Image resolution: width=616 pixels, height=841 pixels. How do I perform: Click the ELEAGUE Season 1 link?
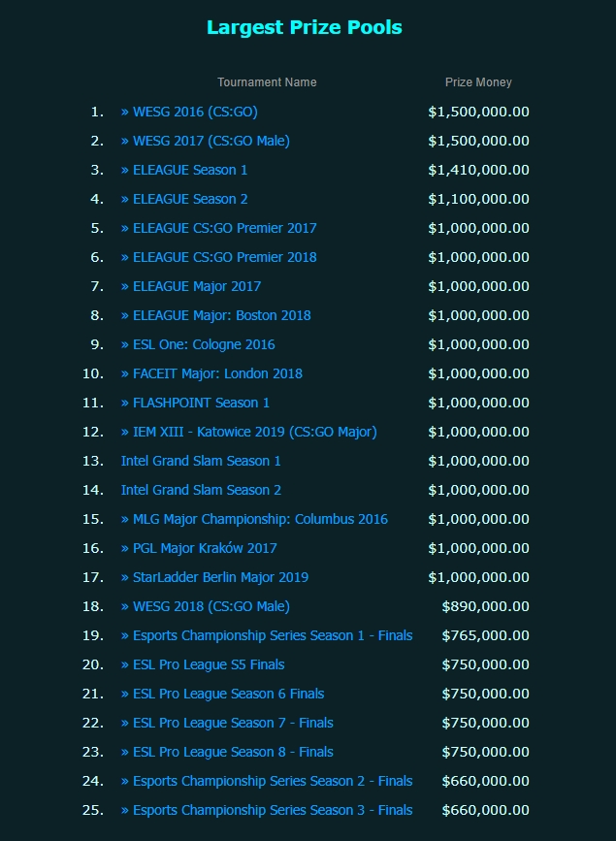coord(184,170)
